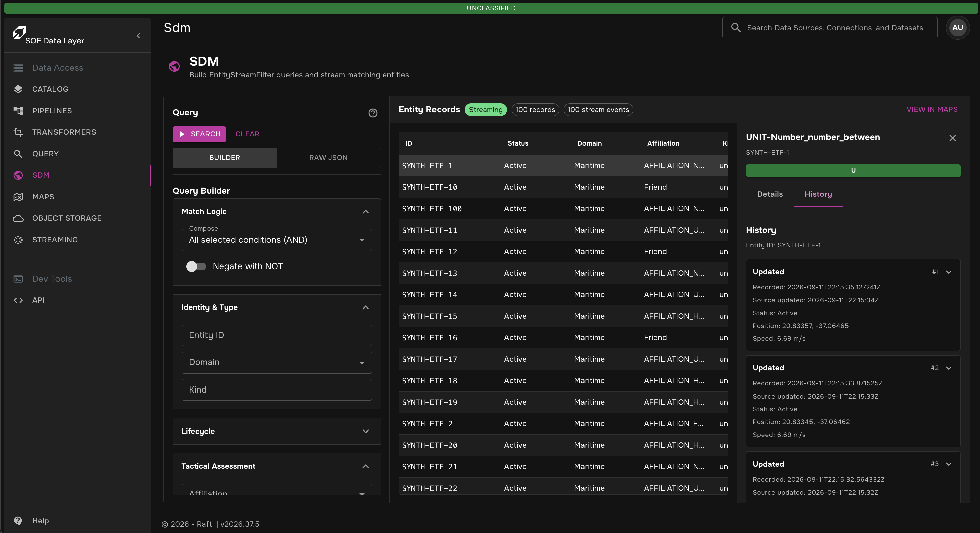Click the CLEAR button
Image resolution: width=980 pixels, height=533 pixels.
[247, 134]
